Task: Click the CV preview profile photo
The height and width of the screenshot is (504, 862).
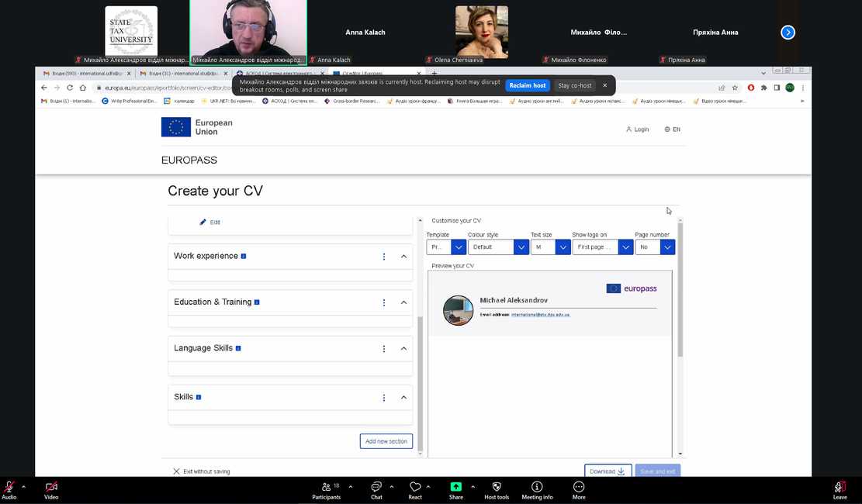Action: pos(458,310)
